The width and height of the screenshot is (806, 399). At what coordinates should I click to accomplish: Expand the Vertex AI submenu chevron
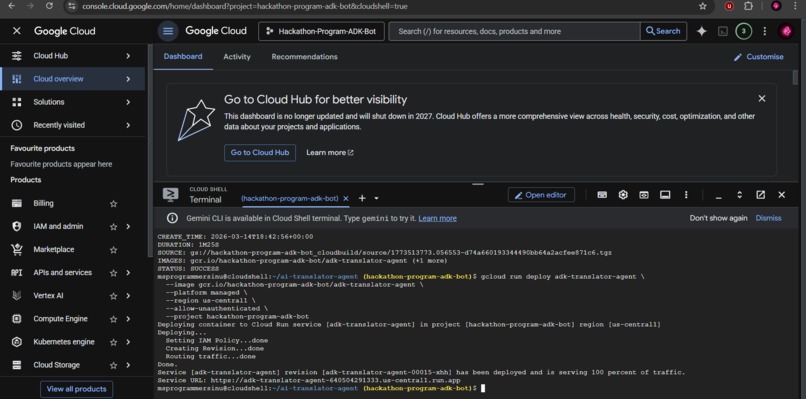(x=128, y=296)
